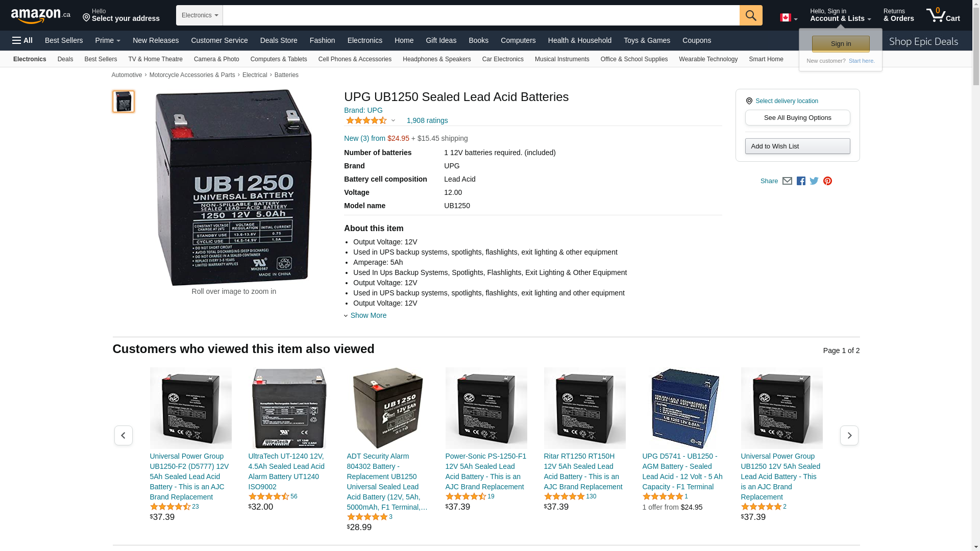
Task: Share on Pinterest icon
Action: tap(827, 181)
